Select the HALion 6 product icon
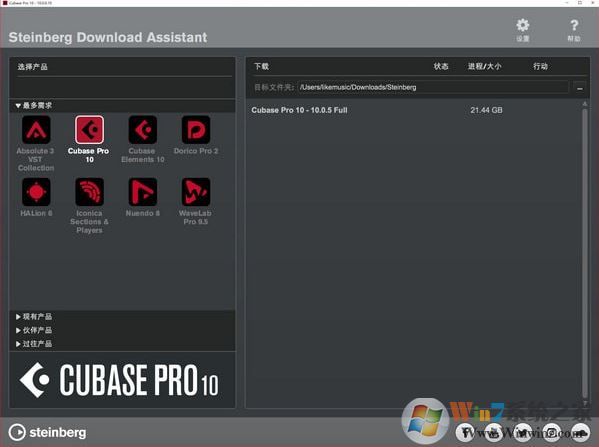Image resolution: width=599 pixels, height=447 pixels. (36, 192)
